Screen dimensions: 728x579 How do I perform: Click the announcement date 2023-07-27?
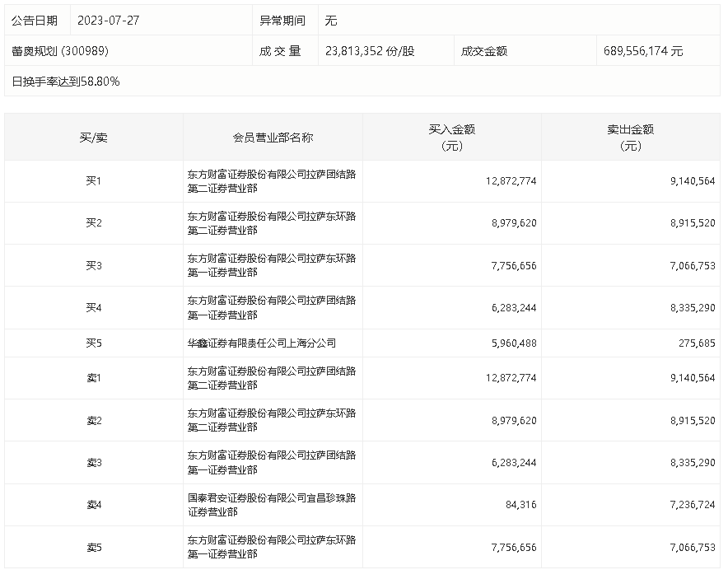click(x=103, y=18)
